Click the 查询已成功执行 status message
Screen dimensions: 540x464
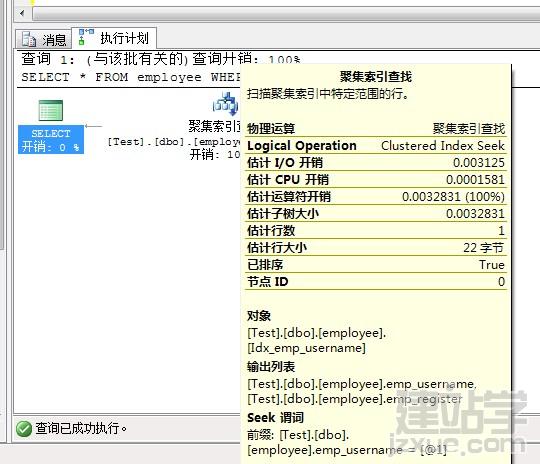pyautogui.click(x=81, y=428)
